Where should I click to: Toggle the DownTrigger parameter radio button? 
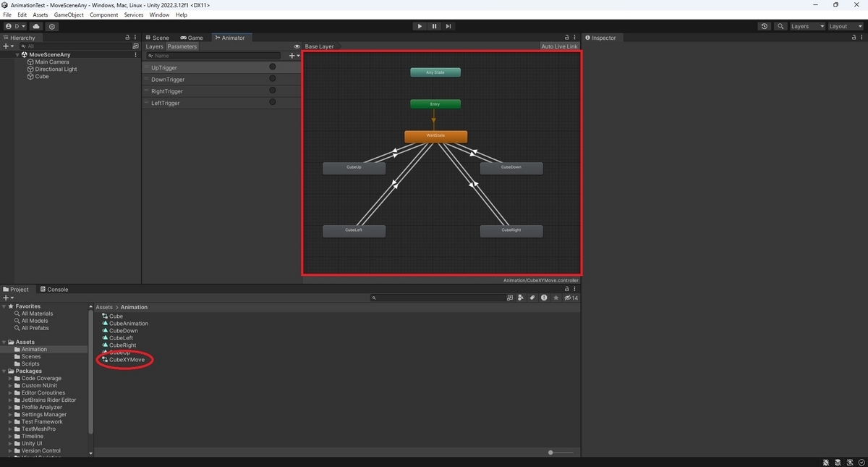(x=272, y=79)
